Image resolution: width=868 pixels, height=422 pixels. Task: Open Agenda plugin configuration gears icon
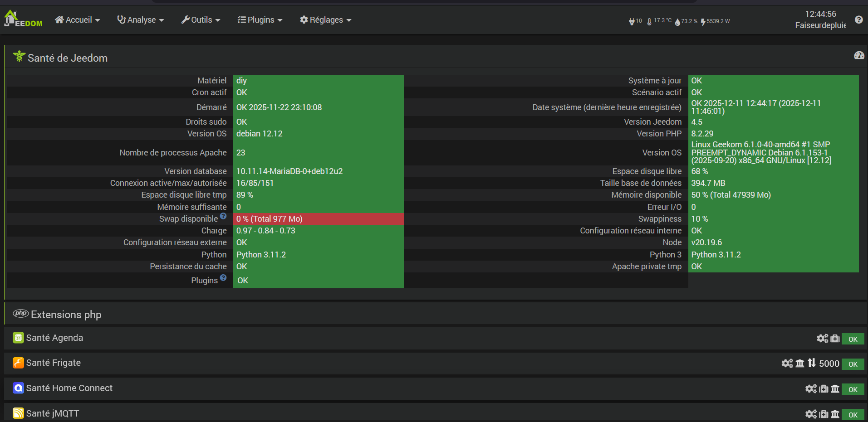click(x=822, y=339)
